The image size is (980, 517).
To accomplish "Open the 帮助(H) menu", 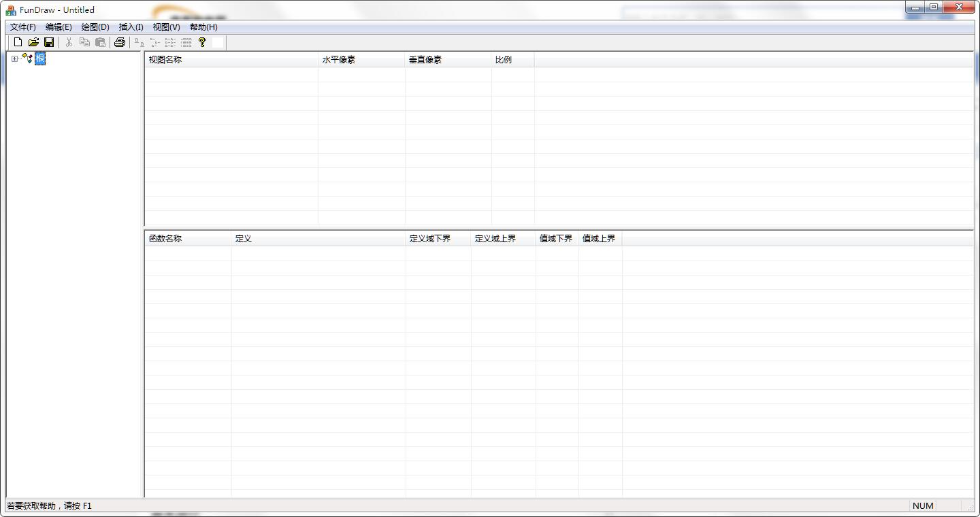I will pyautogui.click(x=203, y=27).
